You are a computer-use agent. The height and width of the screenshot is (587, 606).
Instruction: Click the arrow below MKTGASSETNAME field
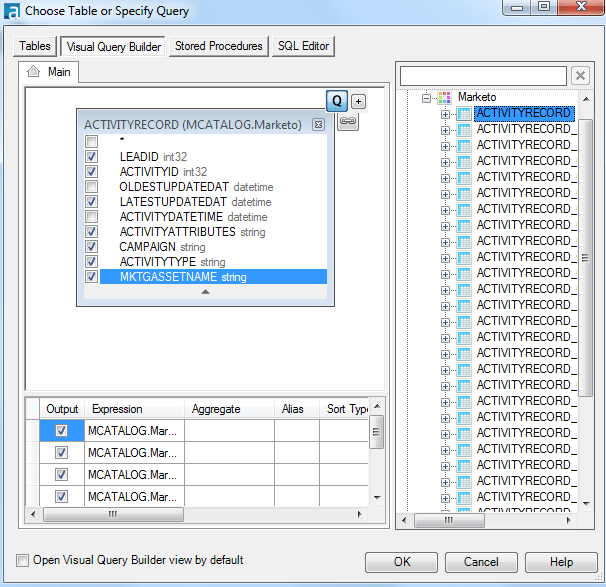(x=205, y=292)
